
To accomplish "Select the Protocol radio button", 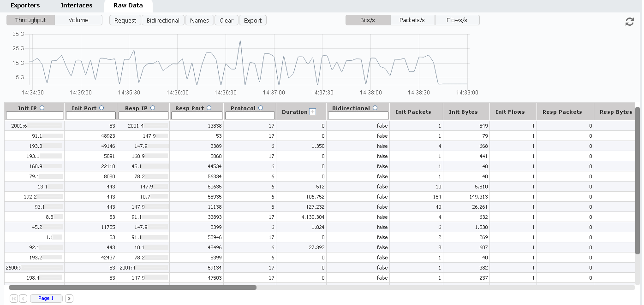I will coord(261,108).
